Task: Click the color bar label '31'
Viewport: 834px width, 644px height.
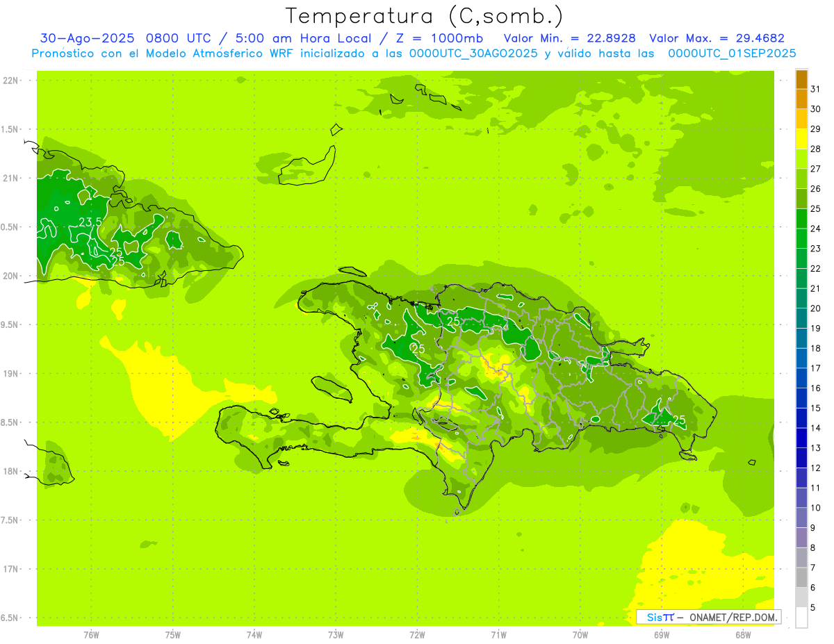Action: [816, 89]
